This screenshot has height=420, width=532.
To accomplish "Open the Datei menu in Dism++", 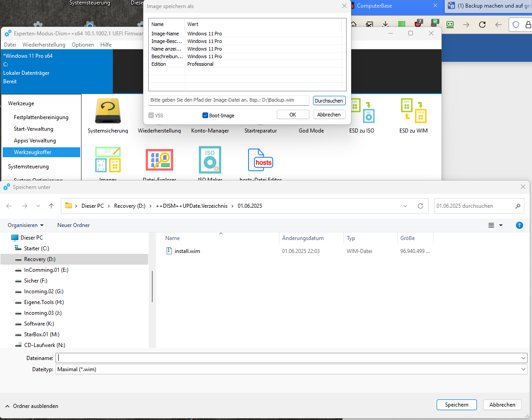I will (x=10, y=45).
